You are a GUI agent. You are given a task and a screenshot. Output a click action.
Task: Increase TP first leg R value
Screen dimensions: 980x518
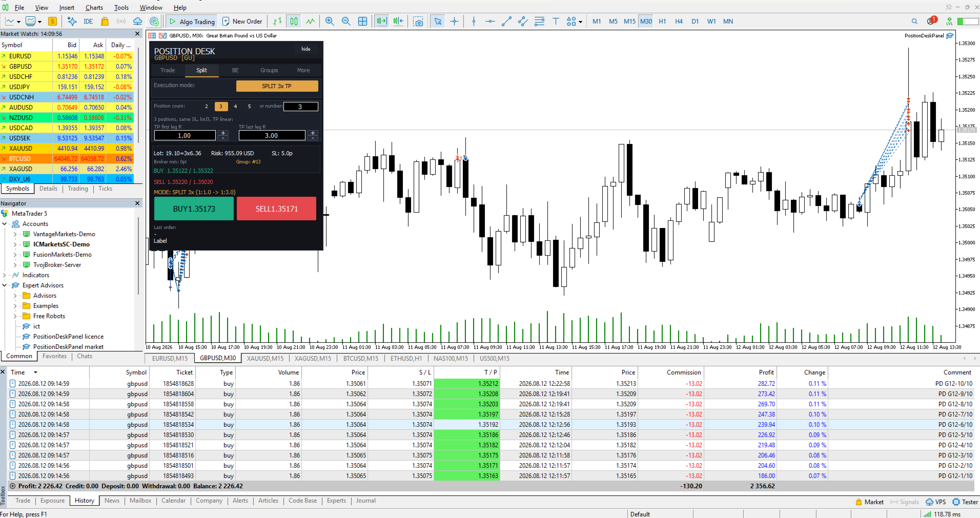[223, 133]
